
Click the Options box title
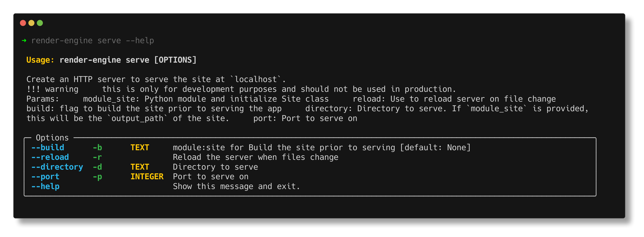(x=52, y=138)
